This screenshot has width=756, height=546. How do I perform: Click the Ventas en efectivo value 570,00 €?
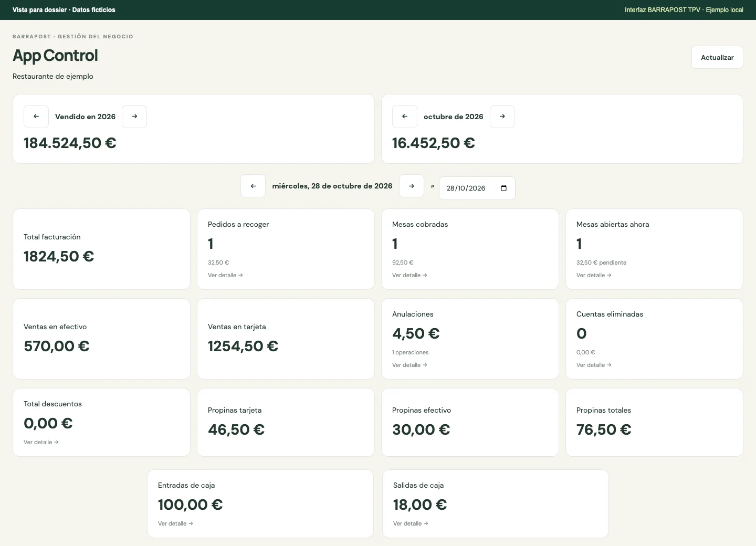point(57,346)
